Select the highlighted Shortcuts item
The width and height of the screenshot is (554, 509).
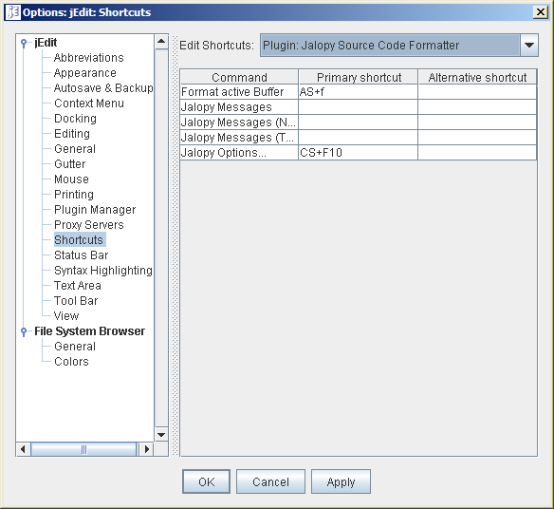click(79, 240)
